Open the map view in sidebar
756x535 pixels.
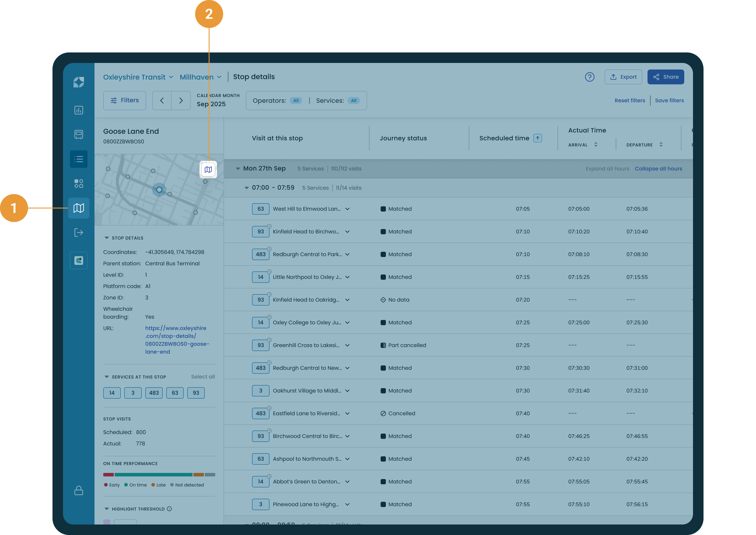click(x=78, y=208)
